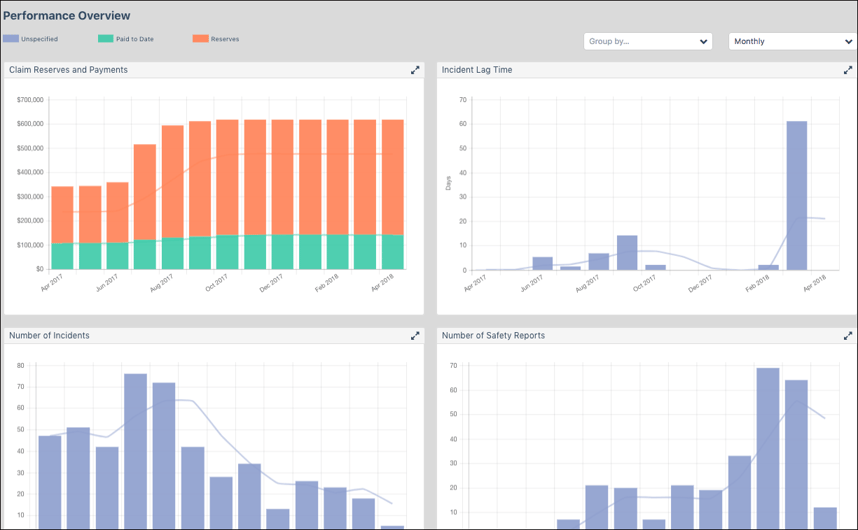Click the Days axis label in Incident Lag Time
Image resolution: width=858 pixels, height=530 pixels.
click(448, 183)
